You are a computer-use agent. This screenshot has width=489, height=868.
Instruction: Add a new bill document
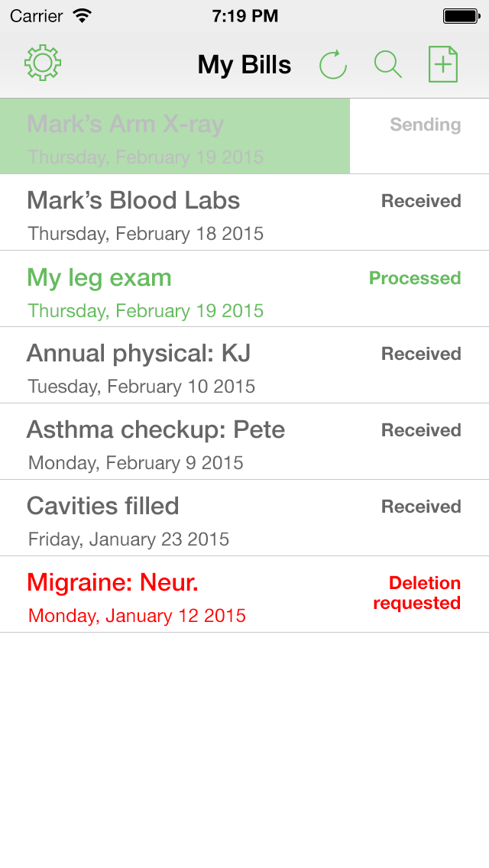(443, 64)
